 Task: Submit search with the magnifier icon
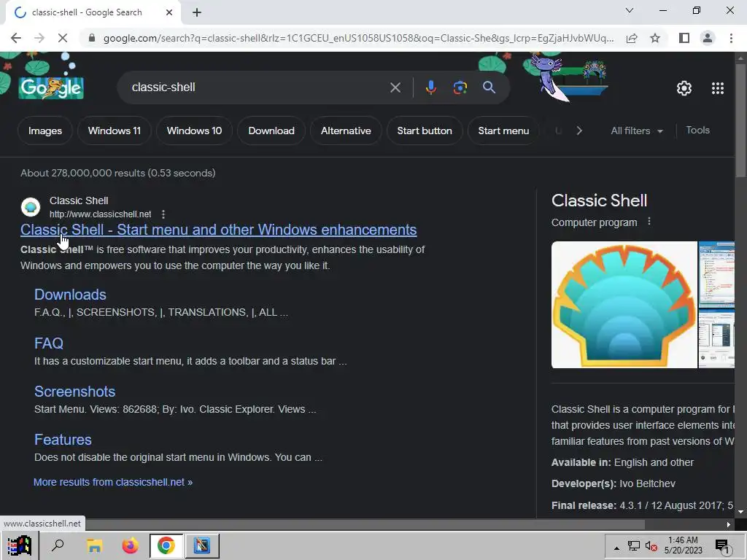(489, 87)
